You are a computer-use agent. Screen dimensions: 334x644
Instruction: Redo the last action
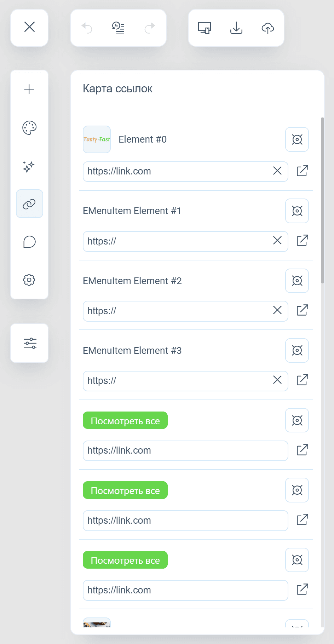pyautogui.click(x=150, y=28)
